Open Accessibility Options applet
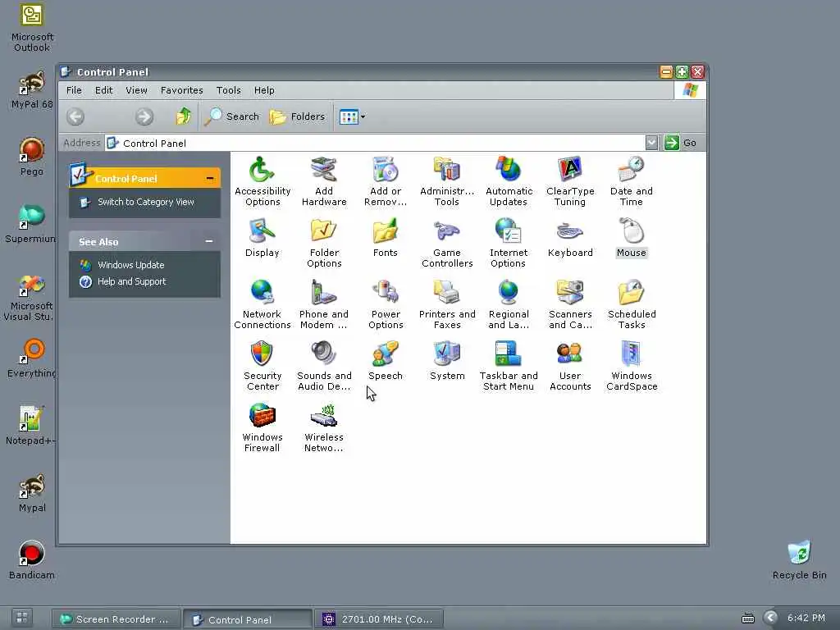The image size is (840, 630). click(x=262, y=181)
